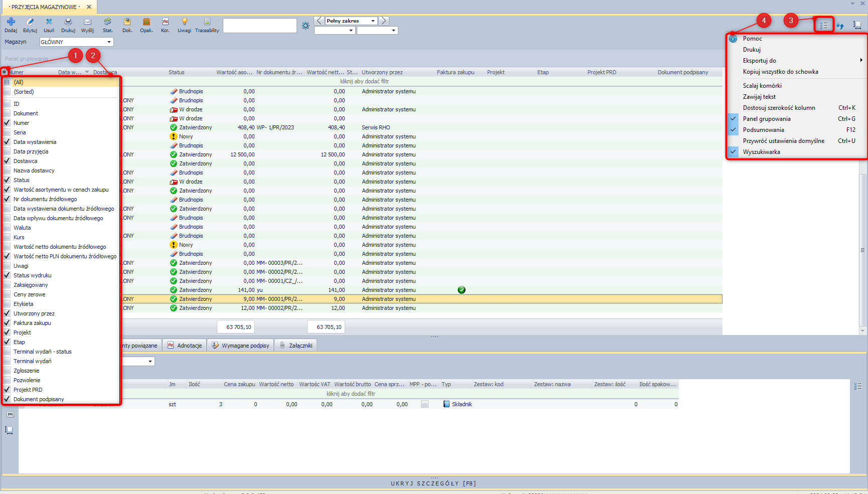Image resolution: width=868 pixels, height=494 pixels.
Task: Open the Traceability toolbar icon
Action: 207,22
